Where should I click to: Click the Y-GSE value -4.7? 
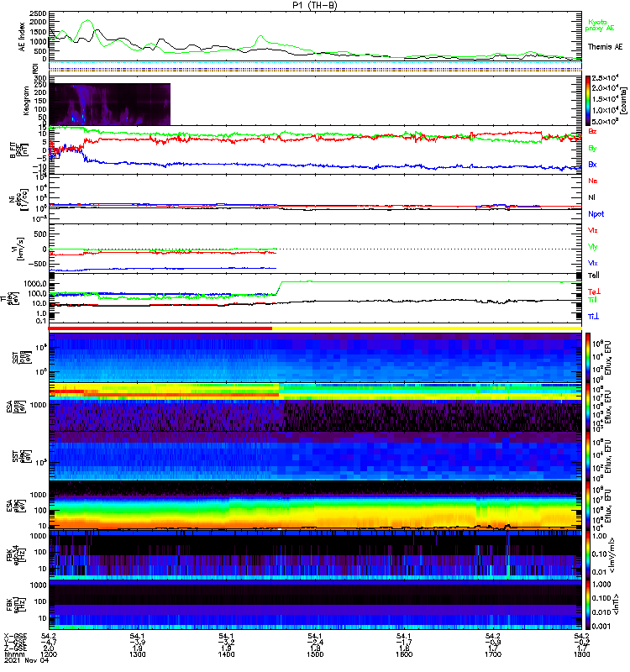coord(49,642)
